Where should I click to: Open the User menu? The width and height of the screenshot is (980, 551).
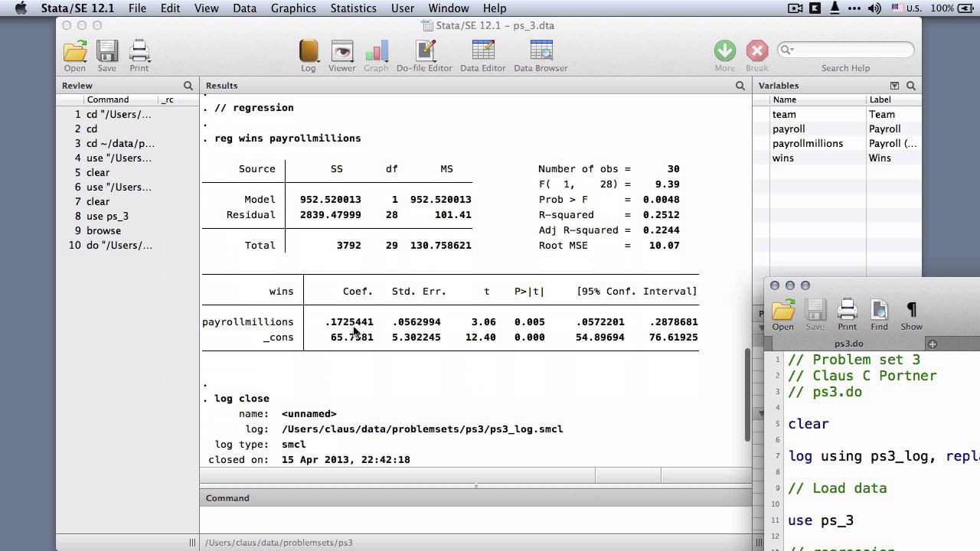[402, 8]
